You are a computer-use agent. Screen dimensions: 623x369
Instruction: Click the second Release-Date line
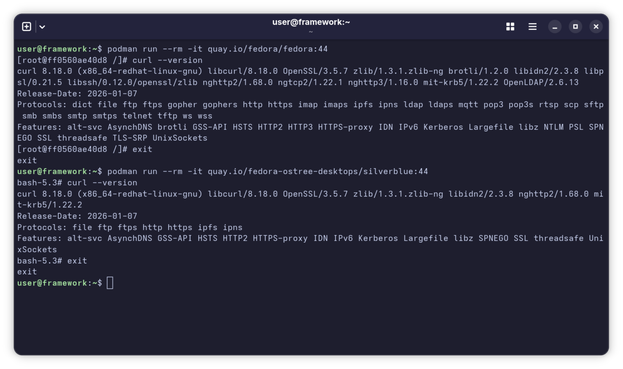[x=77, y=216]
